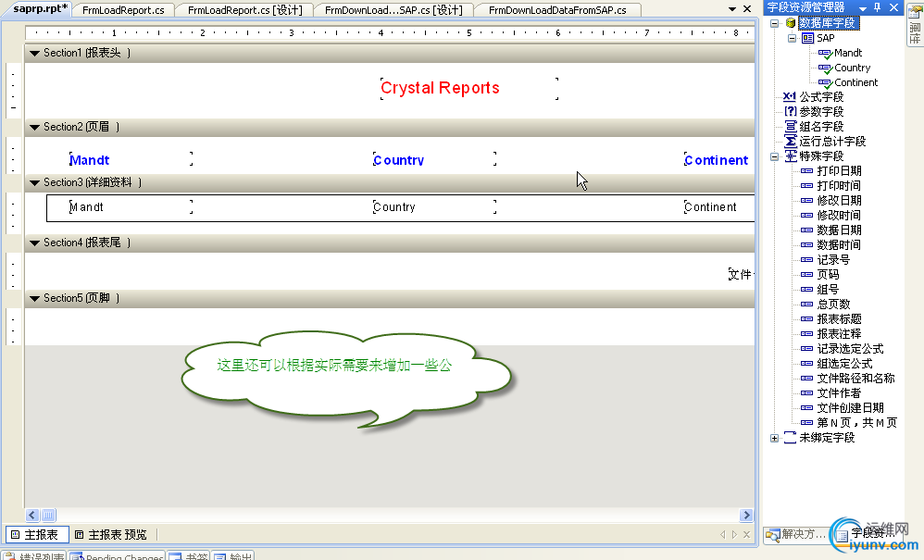Image resolution: width=924 pixels, height=560 pixels.
Task: Select 文件路径和名称 special field
Action: coord(855,379)
